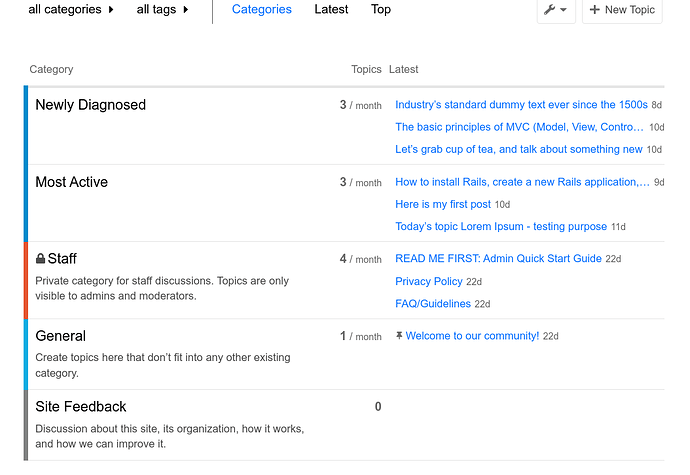
Task: Click the 3 / month Most Active count
Action: [x=360, y=182]
